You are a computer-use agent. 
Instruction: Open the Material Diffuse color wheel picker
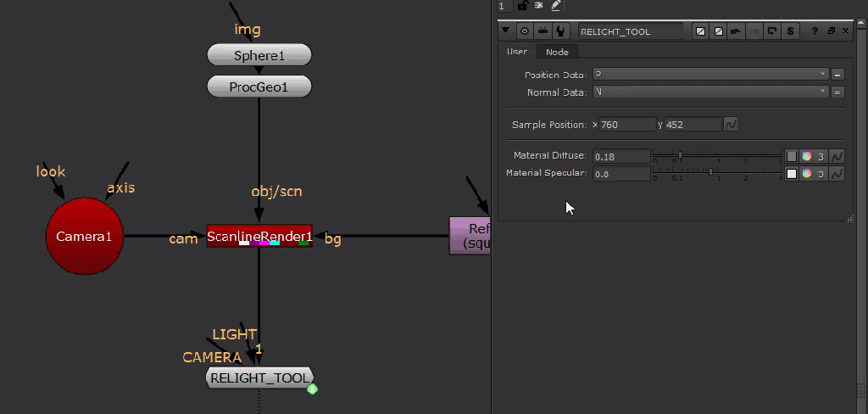(807, 156)
